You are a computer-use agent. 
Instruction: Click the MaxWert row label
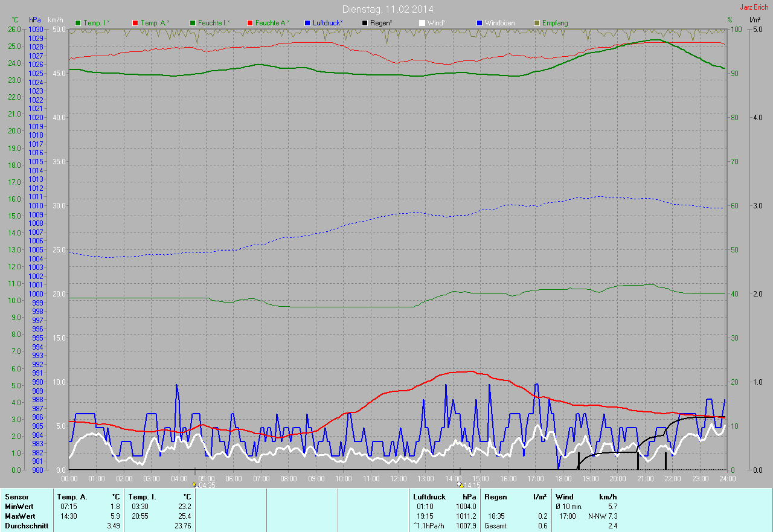click(20, 516)
